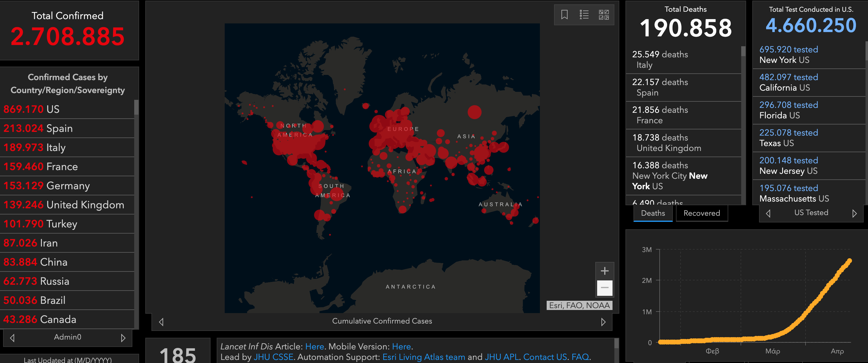Viewport: 868px width, 363px height.
Task: Show the map legend list icon
Action: (584, 15)
